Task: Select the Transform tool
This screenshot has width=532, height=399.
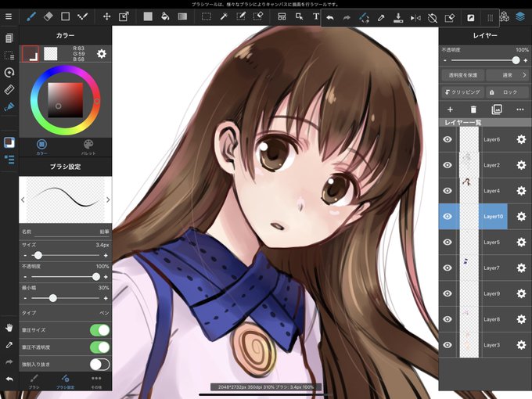Action: tap(124, 16)
